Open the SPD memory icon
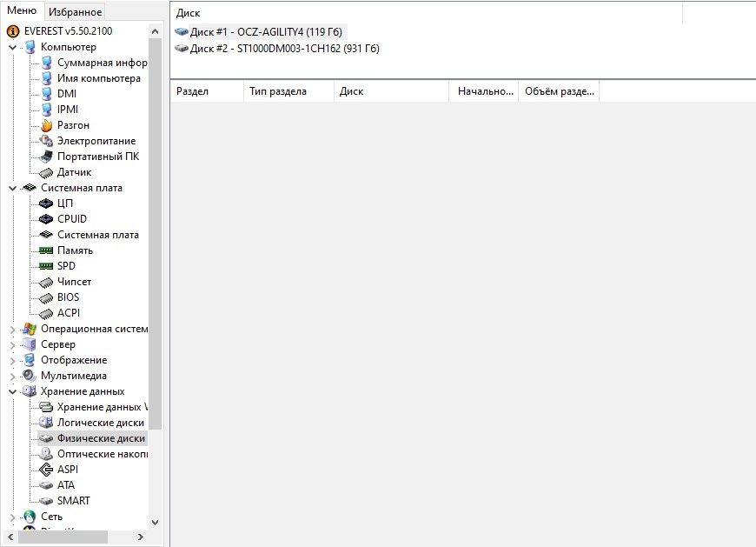 [46, 266]
